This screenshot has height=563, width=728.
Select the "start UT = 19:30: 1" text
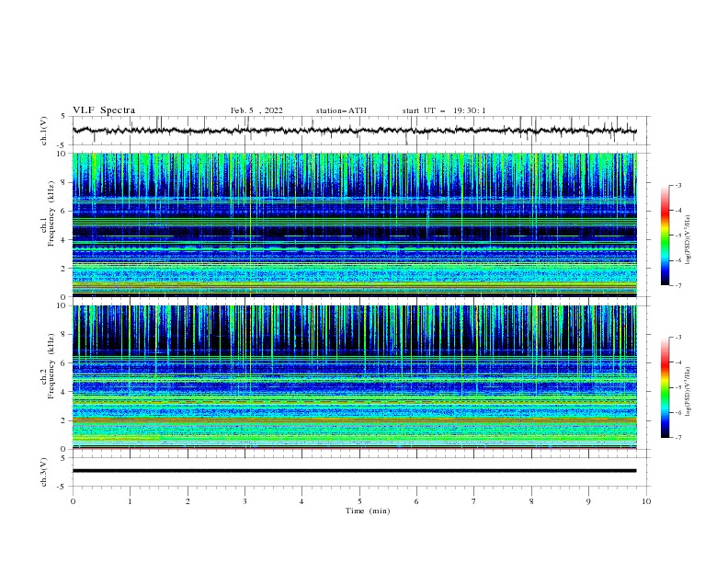(444, 110)
